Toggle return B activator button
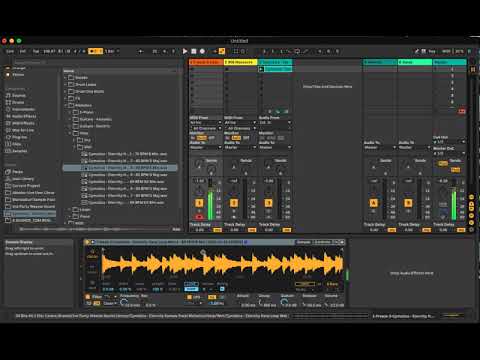The width and height of the screenshot is (480, 360). [408, 203]
